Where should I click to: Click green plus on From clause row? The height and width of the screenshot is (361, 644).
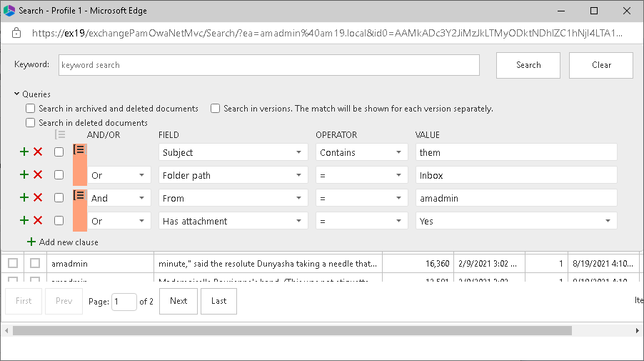(24, 197)
